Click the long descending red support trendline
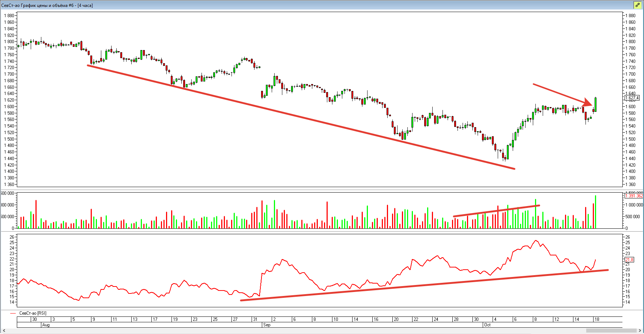Image resolution: width=644 pixels, height=334 pixels. pyautogui.click(x=300, y=117)
